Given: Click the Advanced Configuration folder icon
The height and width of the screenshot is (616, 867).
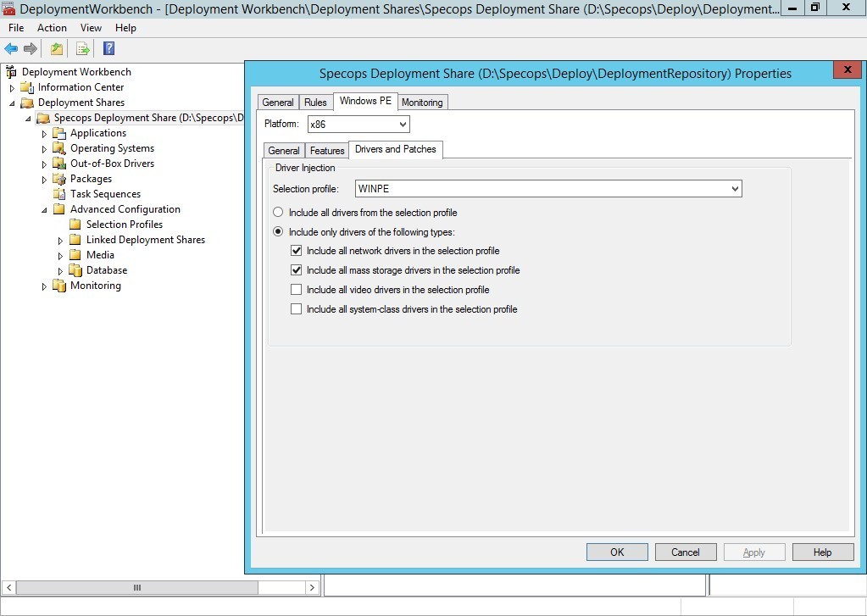Looking at the screenshot, I should click(x=59, y=209).
